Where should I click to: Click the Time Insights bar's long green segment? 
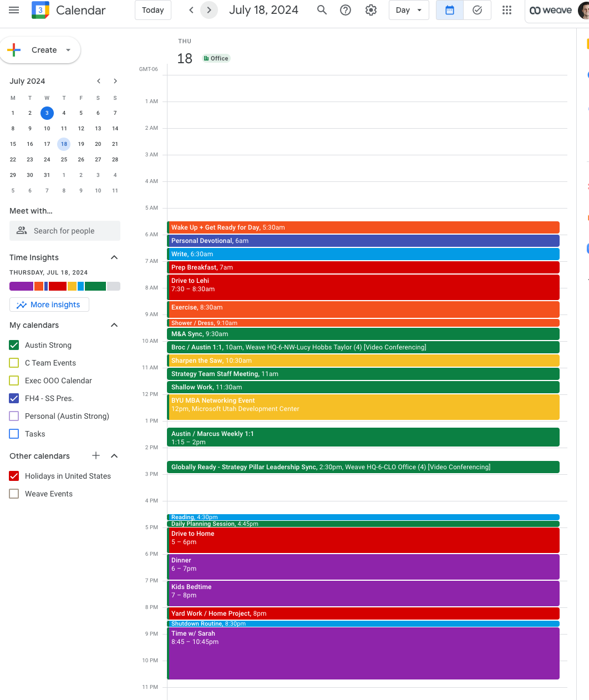coord(95,286)
